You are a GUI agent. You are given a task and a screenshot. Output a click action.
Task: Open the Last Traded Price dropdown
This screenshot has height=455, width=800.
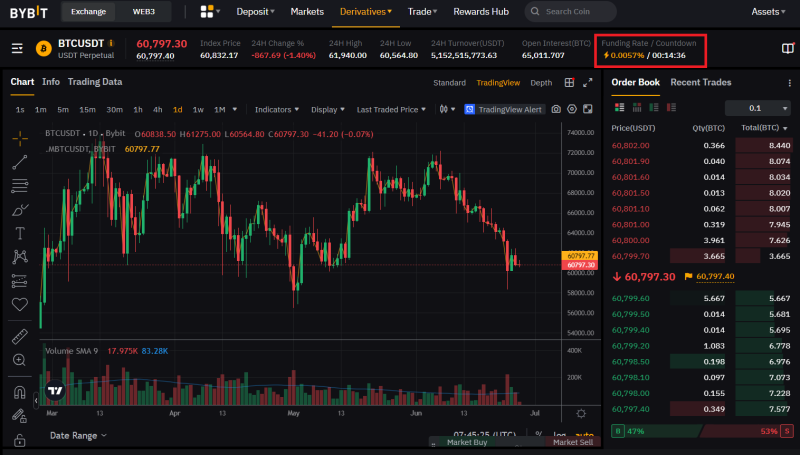391,110
